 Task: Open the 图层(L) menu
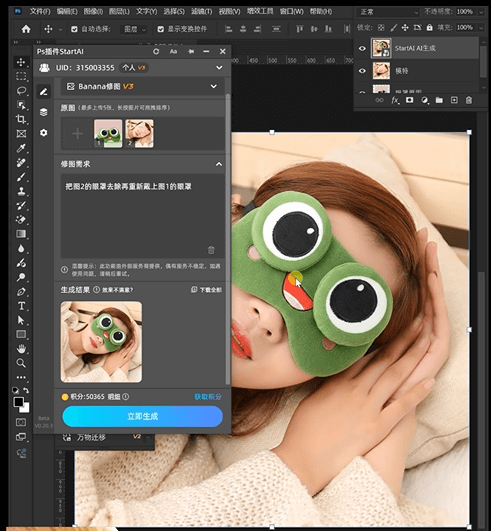coord(119,12)
